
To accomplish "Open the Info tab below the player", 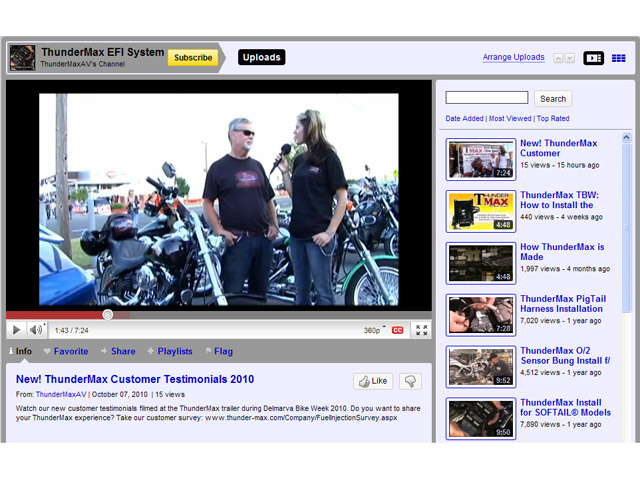I will pyautogui.click(x=20, y=351).
